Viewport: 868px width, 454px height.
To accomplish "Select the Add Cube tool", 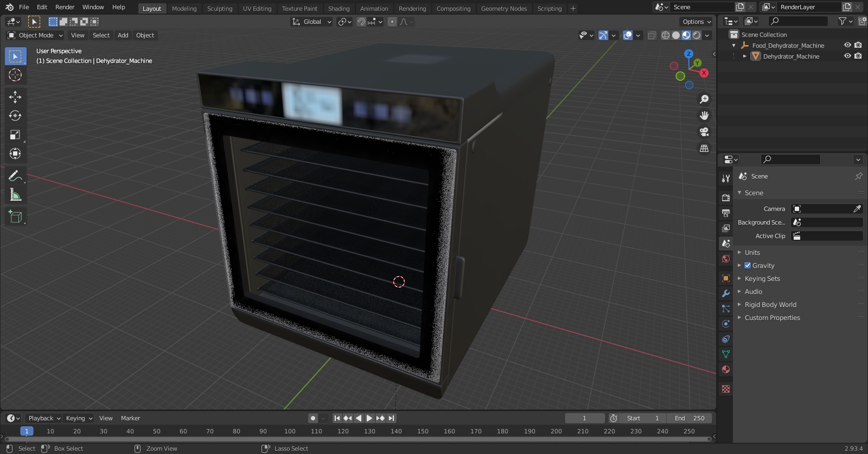I will click(x=15, y=217).
